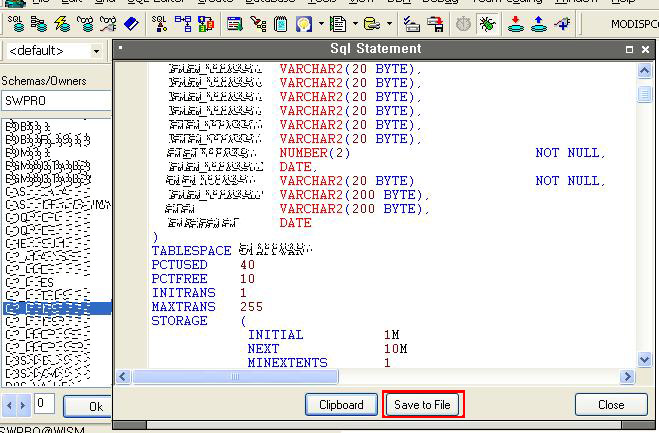This screenshot has width=659, height=433.
Task: Close the Sql Statement dialog via Close button
Action: click(x=611, y=405)
